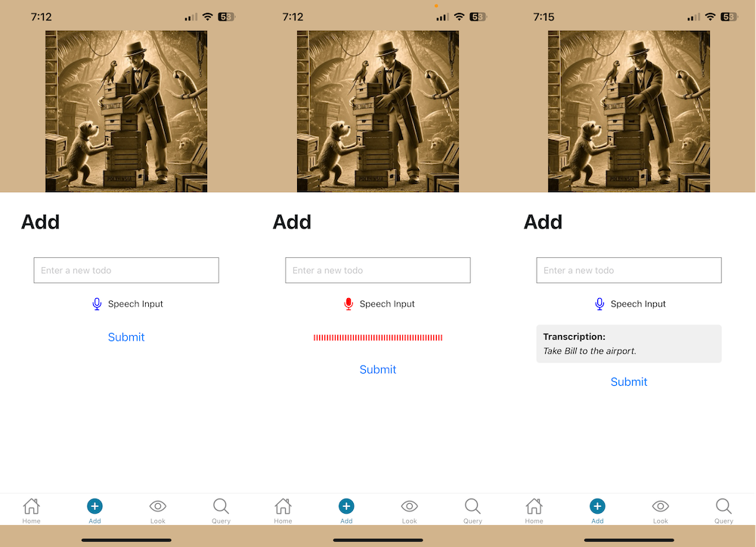Screen dimensions: 756x547
Task: Click the "Add" heading on the left screen
Action: 41,222
